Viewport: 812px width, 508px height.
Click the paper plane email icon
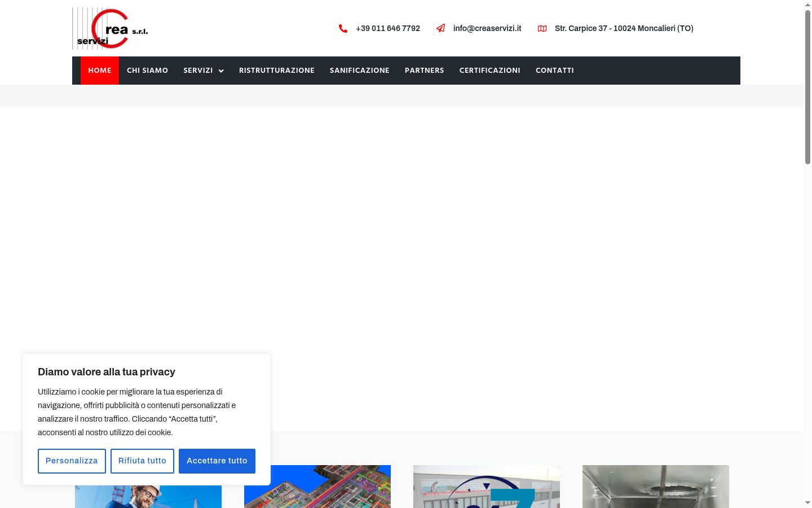(x=441, y=28)
